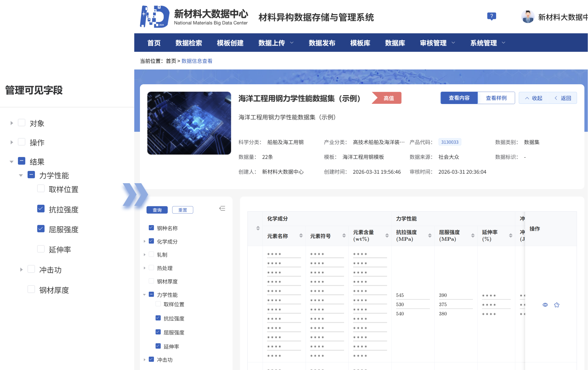Open product code link 3130033
588x370 pixels.
(x=450, y=142)
